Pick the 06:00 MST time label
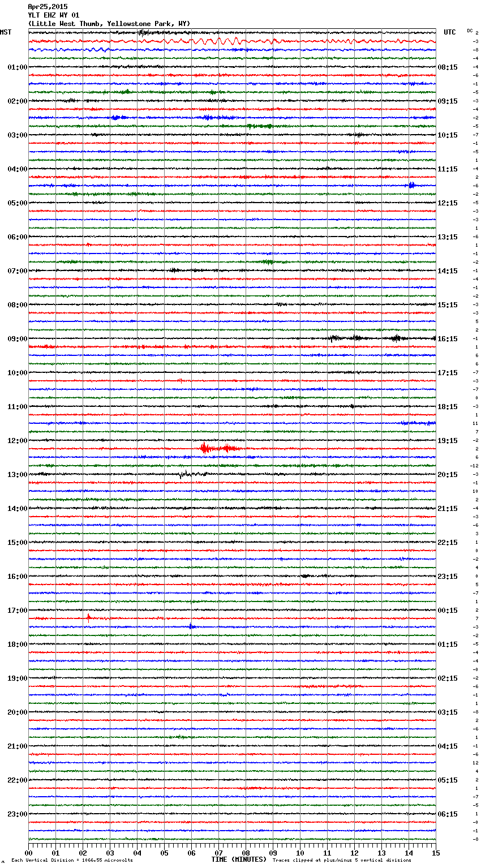481x868 pixels. coord(18,237)
